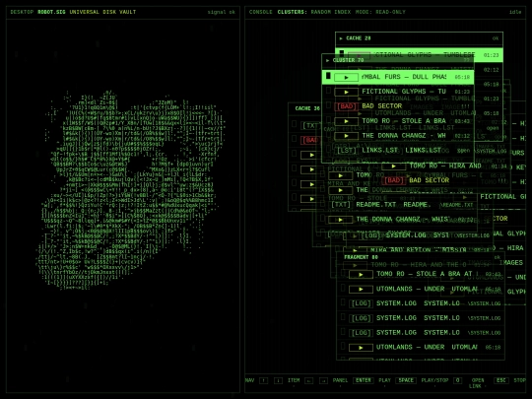Viewport: 532px width, 399px height.
Task: Click LOG tag beside SYSTEM.LOG SYST row
Action: pos(371,235)
